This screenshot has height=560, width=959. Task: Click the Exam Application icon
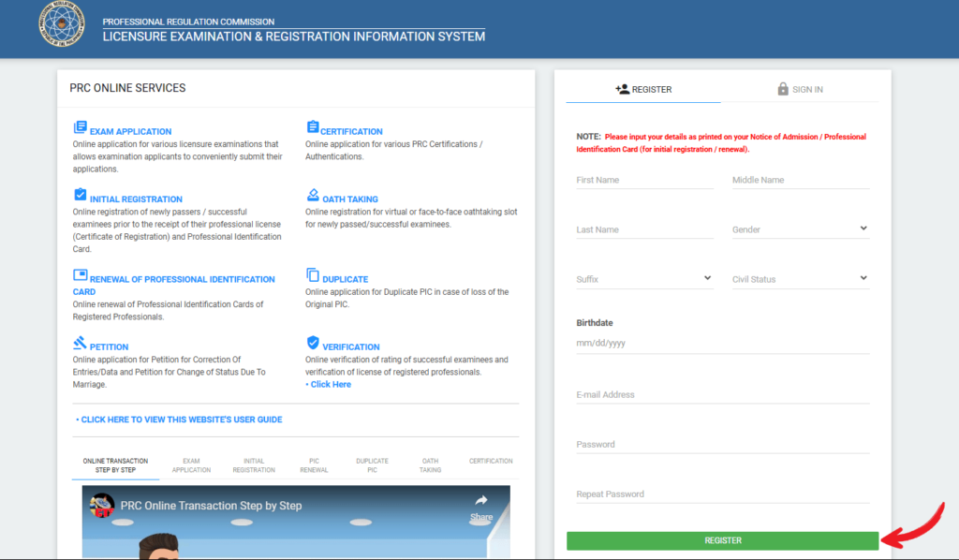[x=81, y=127]
